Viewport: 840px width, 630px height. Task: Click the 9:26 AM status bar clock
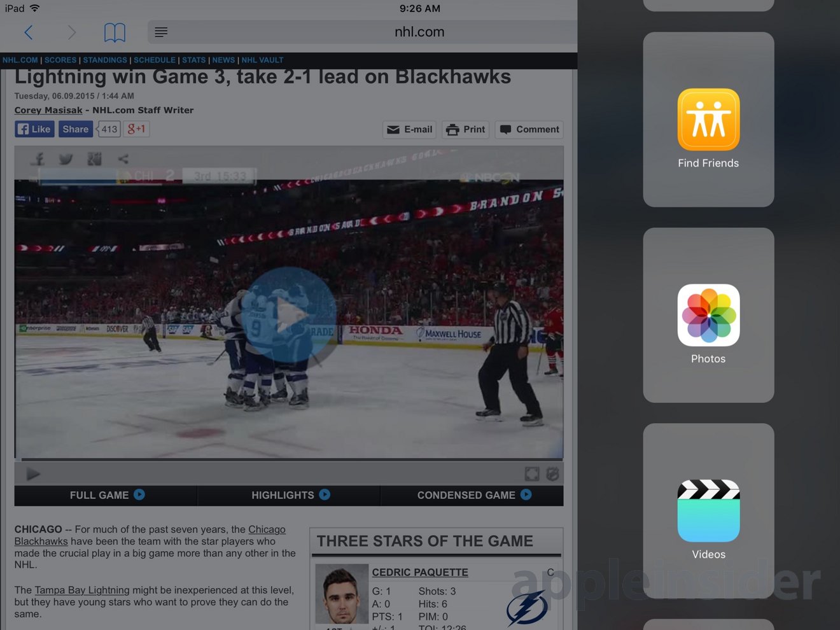[x=420, y=8]
